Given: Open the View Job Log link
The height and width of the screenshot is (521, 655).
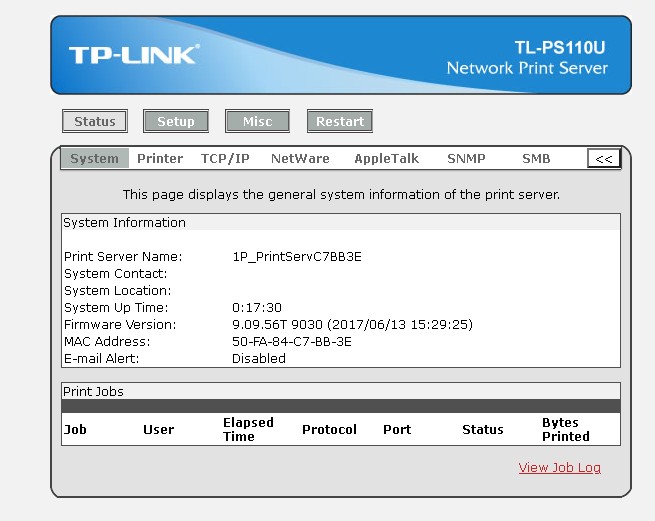Looking at the screenshot, I should point(559,468).
